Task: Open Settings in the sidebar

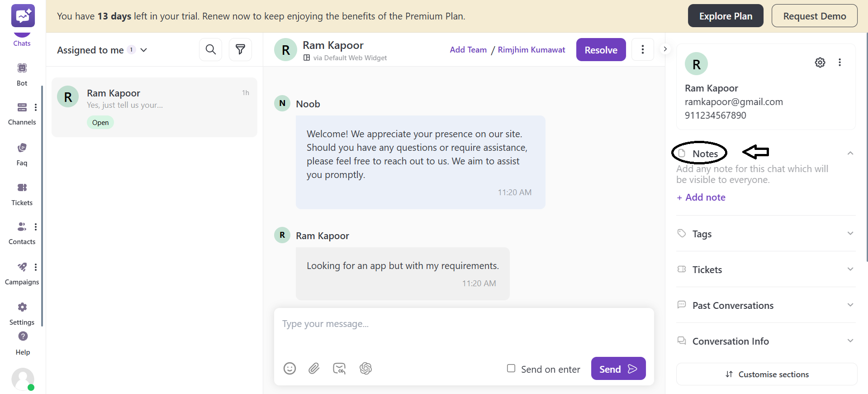Action: (x=22, y=313)
